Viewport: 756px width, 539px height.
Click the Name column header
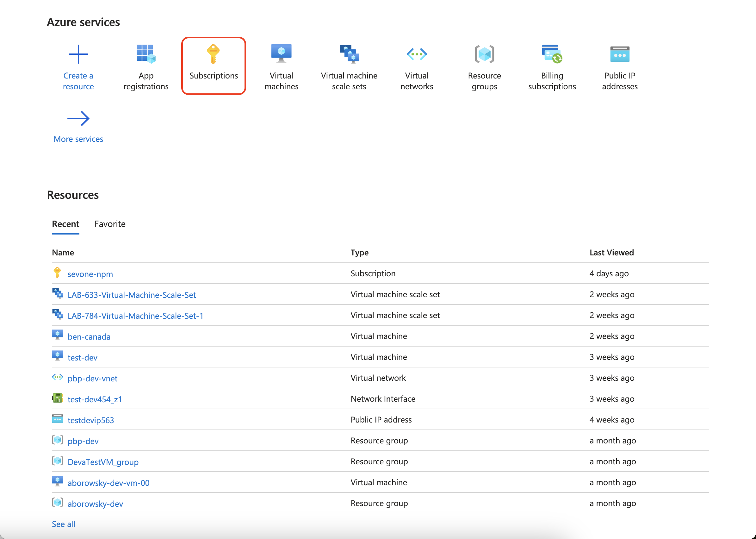coord(63,253)
